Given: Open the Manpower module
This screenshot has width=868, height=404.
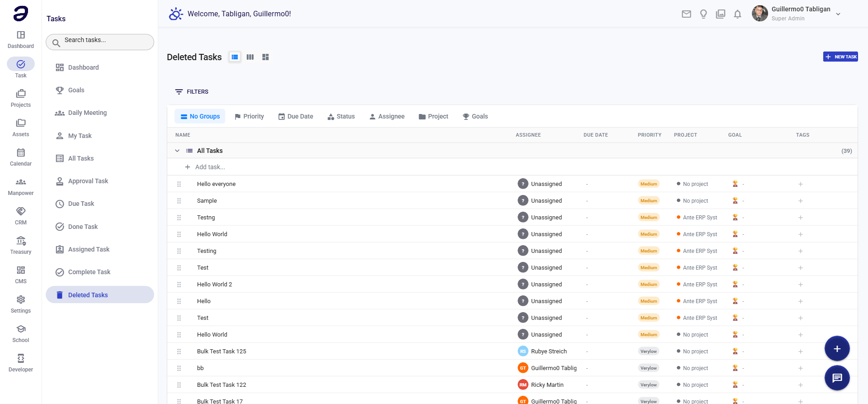Looking at the screenshot, I should click(x=21, y=186).
